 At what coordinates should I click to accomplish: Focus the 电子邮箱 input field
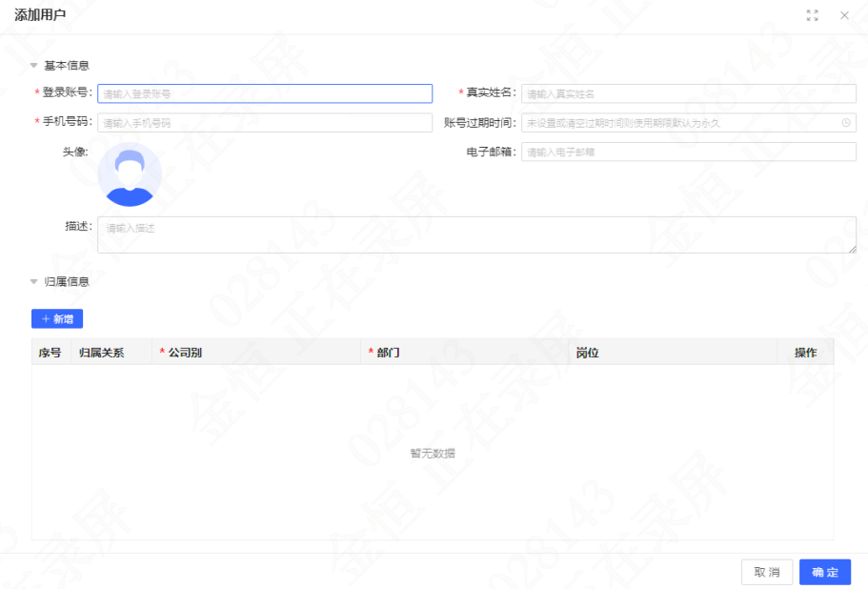coord(689,152)
